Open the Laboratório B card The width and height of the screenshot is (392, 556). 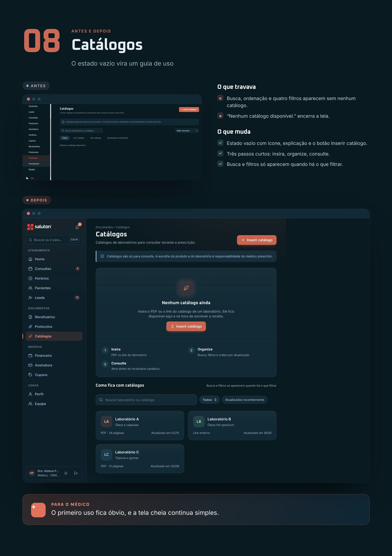232,425
